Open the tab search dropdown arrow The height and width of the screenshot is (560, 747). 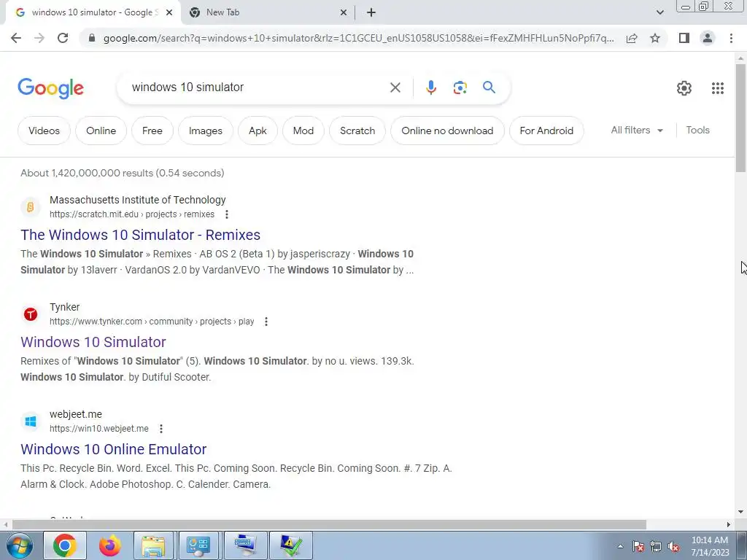pos(659,12)
